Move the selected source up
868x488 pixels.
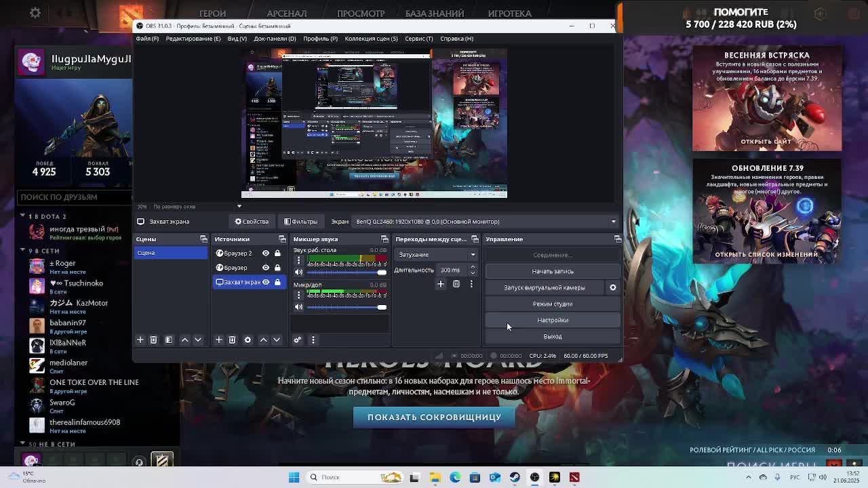pyautogui.click(x=263, y=340)
